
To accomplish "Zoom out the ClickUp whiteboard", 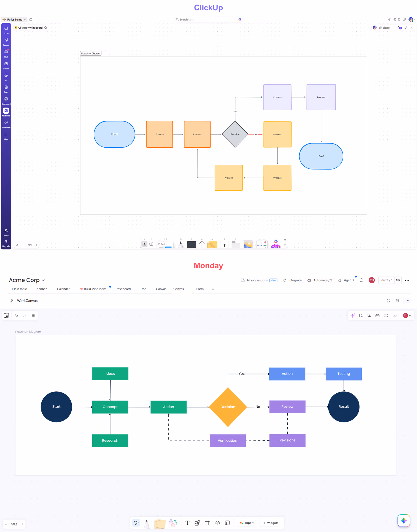I will click(23, 245).
